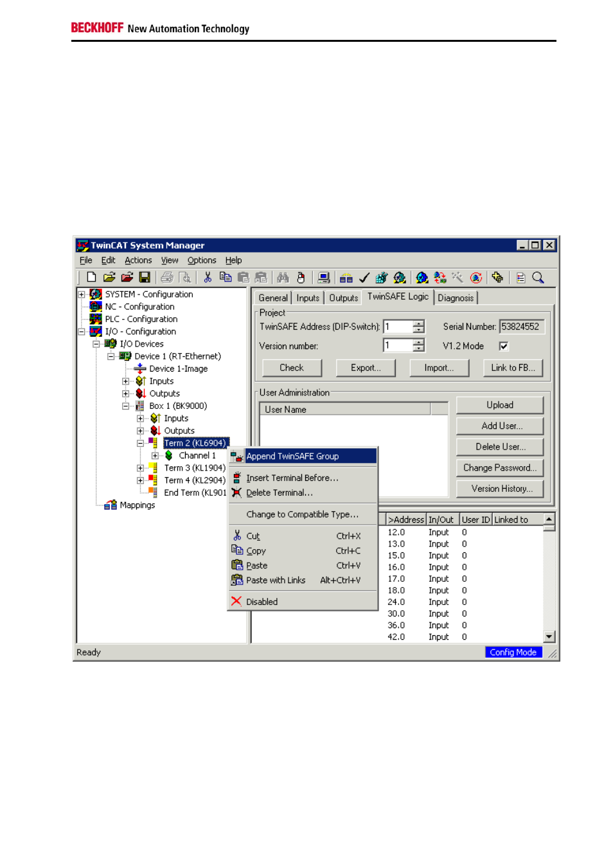Choose Append TwinSAFE Group menu entry
The height and width of the screenshot is (868, 613).
(x=303, y=457)
